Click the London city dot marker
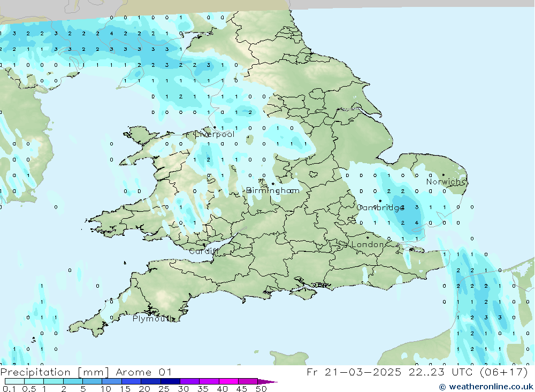The width and height of the screenshot is (535, 392). (x=368, y=237)
